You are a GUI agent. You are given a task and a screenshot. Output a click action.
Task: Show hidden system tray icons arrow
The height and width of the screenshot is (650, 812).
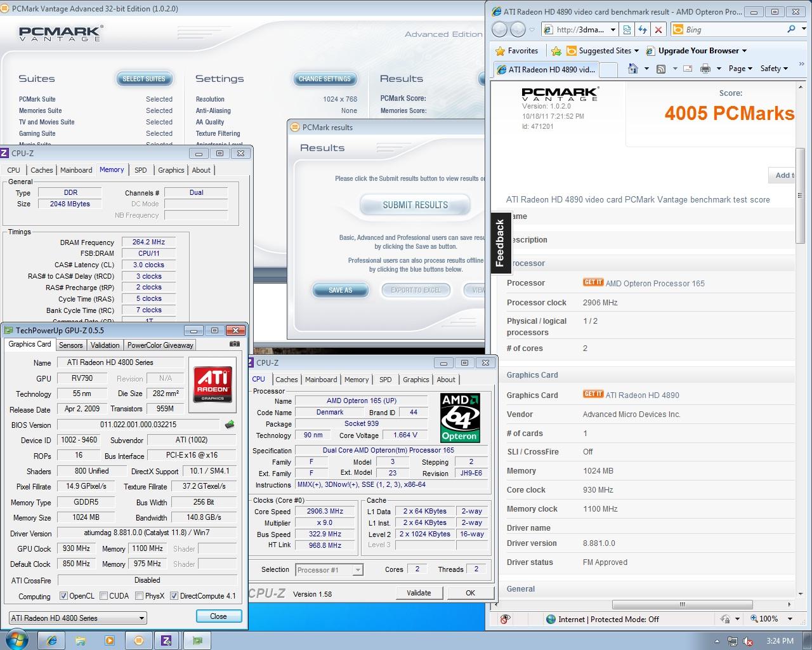tap(717, 641)
